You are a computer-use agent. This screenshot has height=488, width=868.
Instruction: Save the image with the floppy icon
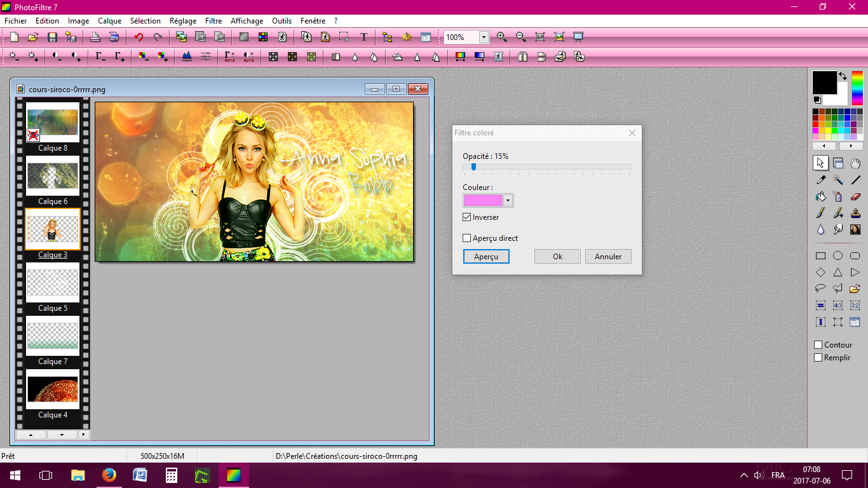coord(53,37)
